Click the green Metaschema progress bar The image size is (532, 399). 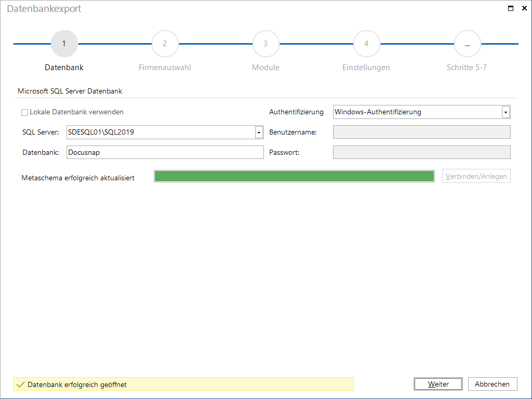click(294, 177)
